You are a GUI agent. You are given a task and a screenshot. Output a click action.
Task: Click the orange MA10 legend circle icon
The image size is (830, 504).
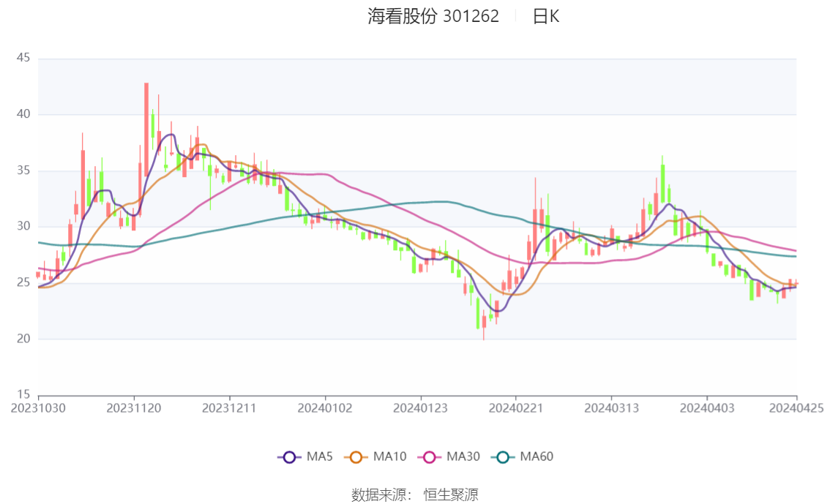coord(356,457)
